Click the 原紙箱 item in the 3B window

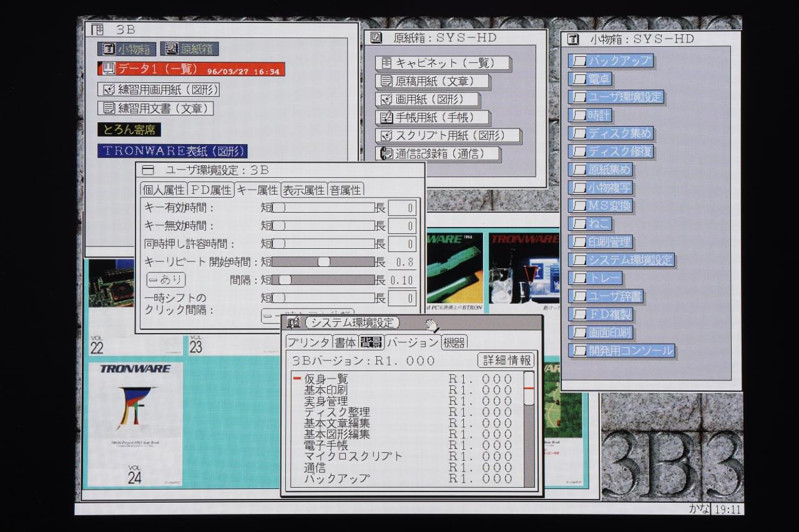coord(189,49)
